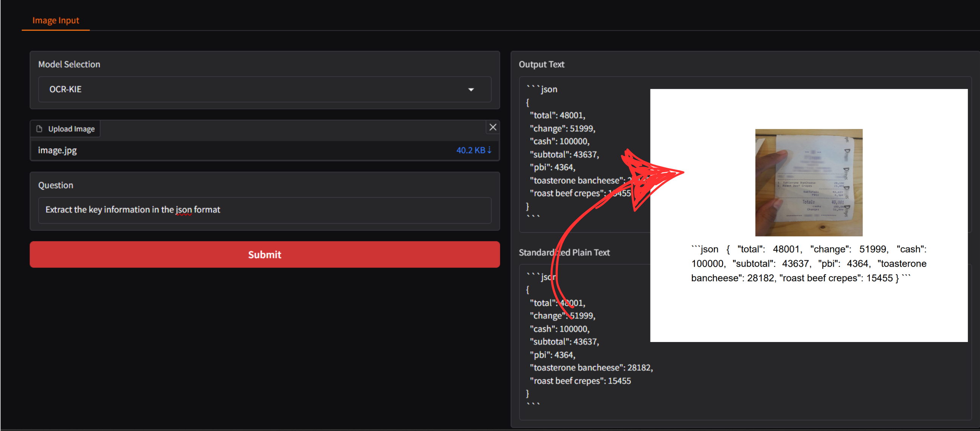Select "pbi": 4364 line in Output Text
Viewport: 980px width, 431px height.
[x=552, y=167]
